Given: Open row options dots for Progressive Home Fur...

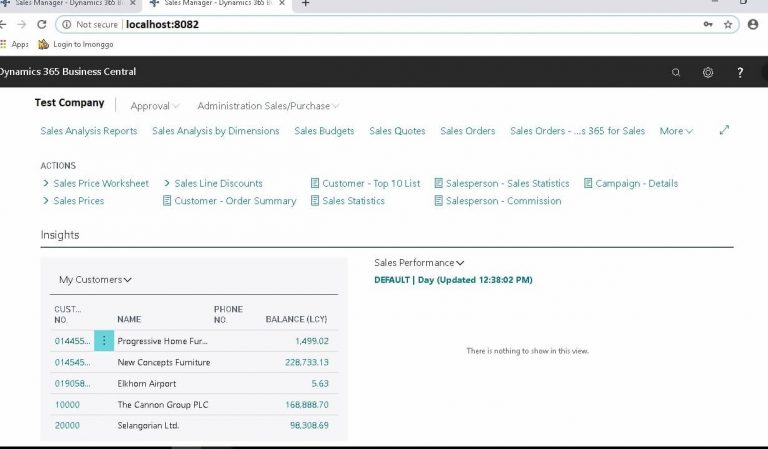Looking at the screenshot, I should (x=104, y=341).
